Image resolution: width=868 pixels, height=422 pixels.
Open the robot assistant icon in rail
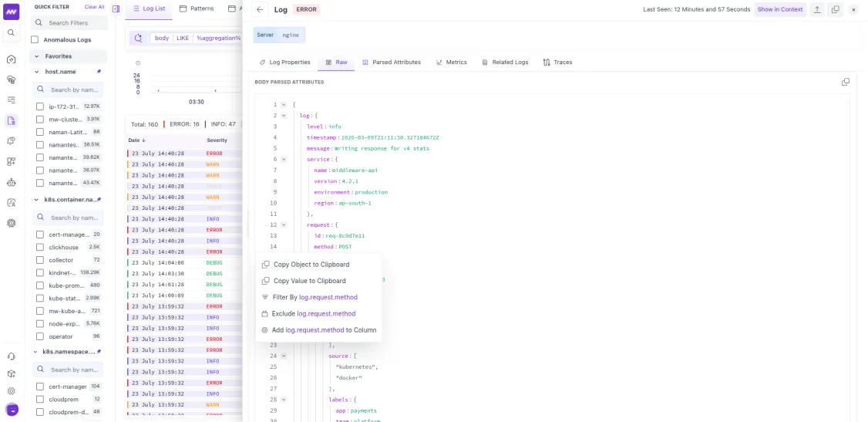(11, 182)
